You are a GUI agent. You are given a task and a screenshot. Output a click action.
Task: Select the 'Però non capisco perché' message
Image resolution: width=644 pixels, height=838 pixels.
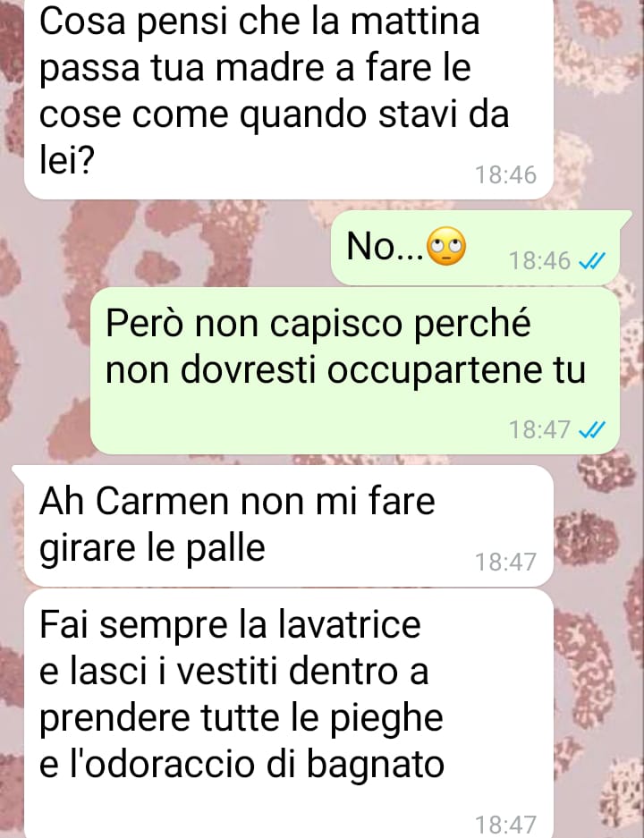[355, 371]
